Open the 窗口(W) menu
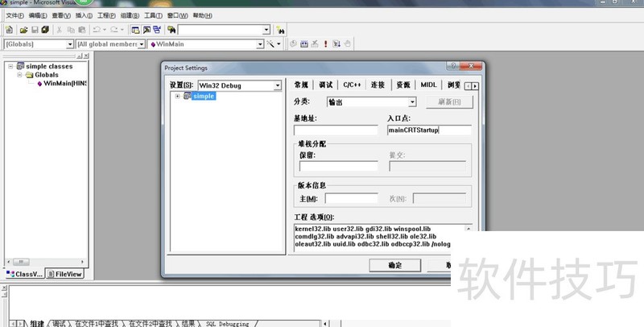Viewport: 644px width, 327px height. click(177, 15)
